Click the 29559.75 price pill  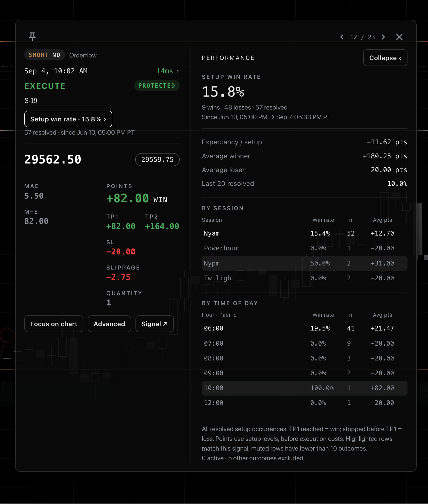[x=157, y=159]
